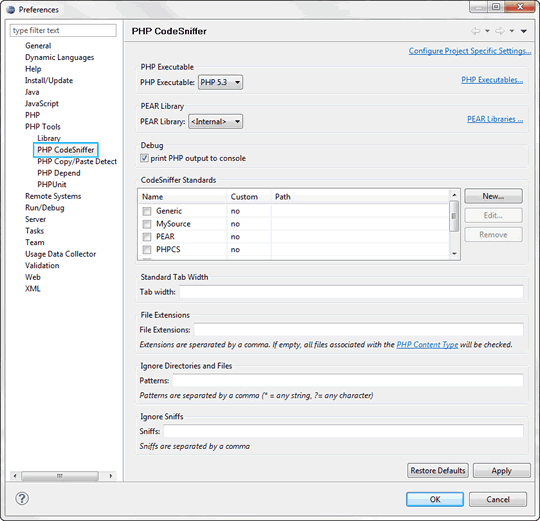This screenshot has height=521, width=540.
Task: Select JavaScript preferences category
Action: 42,104
